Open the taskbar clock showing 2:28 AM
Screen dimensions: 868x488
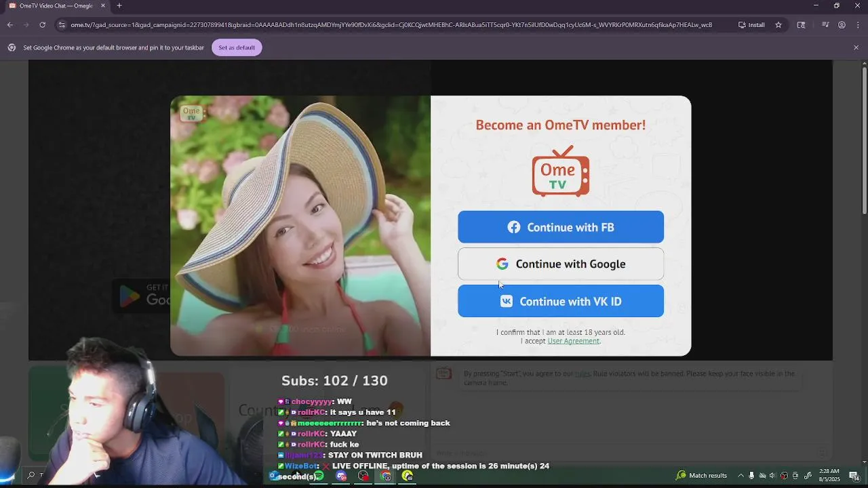click(x=828, y=474)
